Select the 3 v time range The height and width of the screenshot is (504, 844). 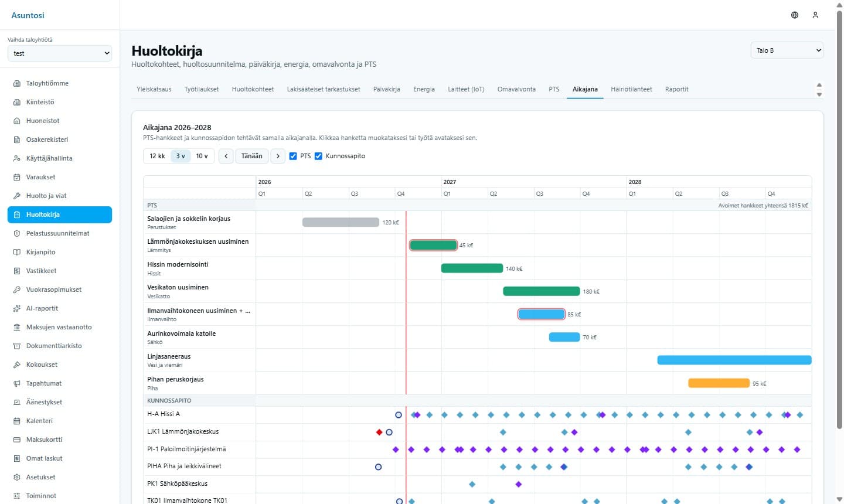tap(181, 156)
